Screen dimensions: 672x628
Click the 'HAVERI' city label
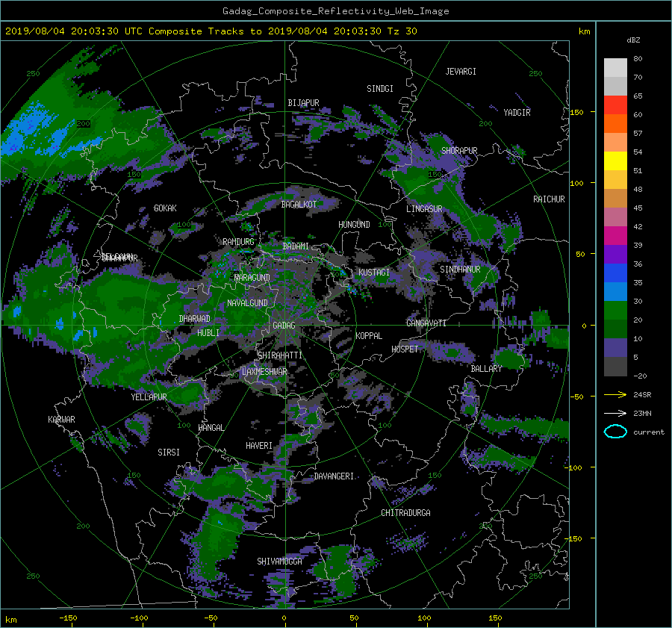259,446
